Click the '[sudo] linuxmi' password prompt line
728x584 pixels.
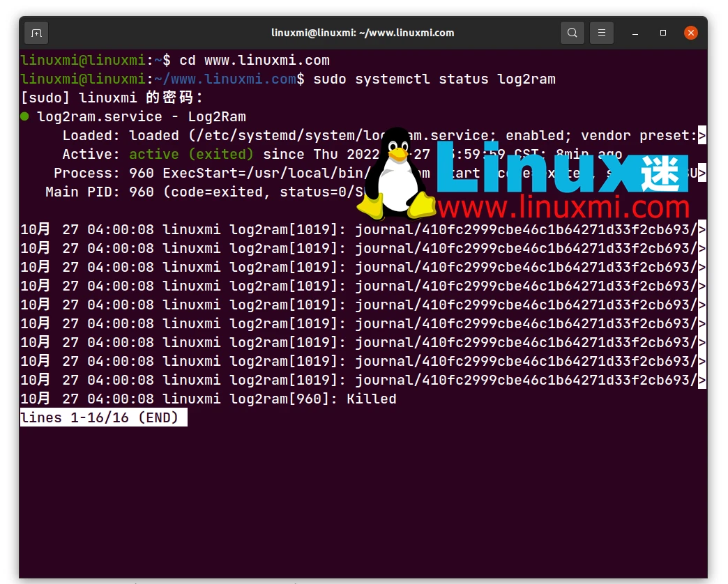[x=112, y=98]
